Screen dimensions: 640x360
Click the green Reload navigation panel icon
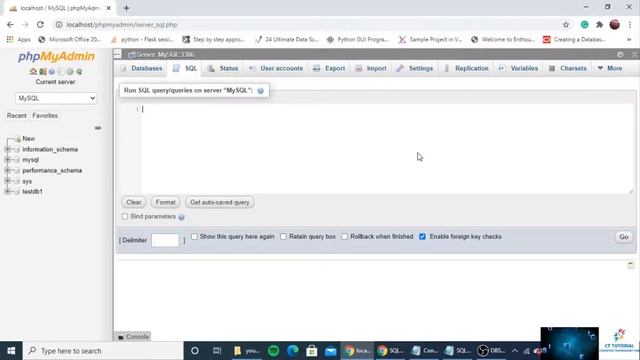pos(79,71)
